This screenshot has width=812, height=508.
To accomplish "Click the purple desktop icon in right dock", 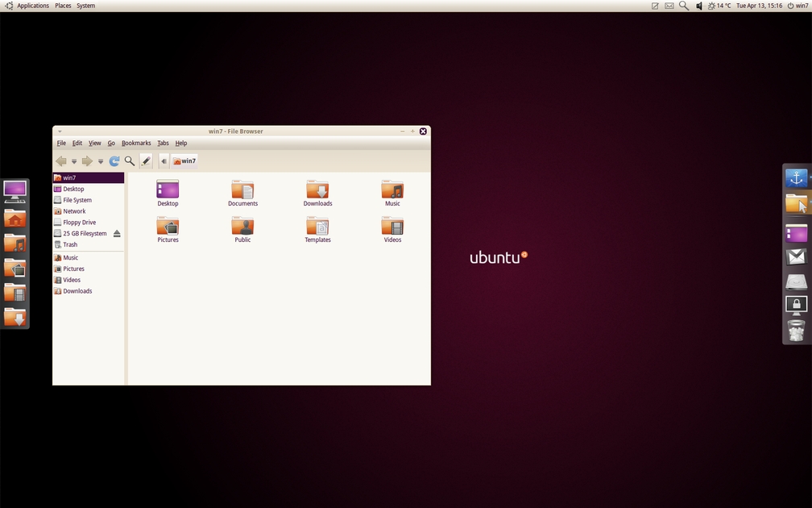I will (x=797, y=233).
